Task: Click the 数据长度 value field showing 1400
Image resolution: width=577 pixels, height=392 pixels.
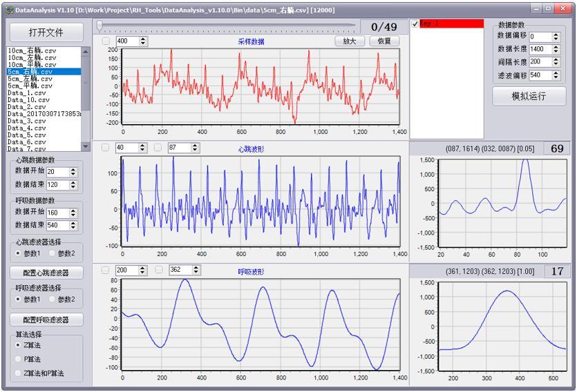Action: tap(540, 50)
